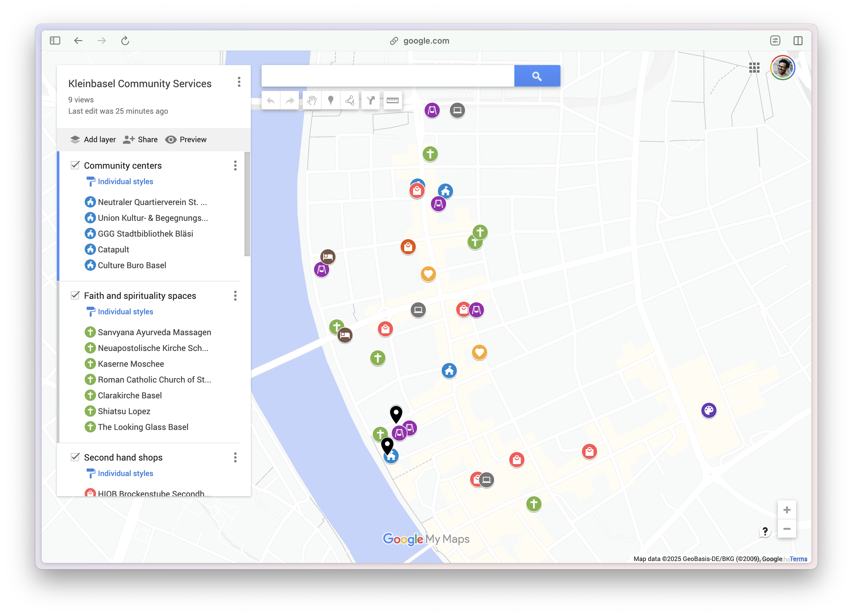Screen dimensions: 853x616
Task: Toggle Second hand shops layer checkbox
Action: [x=75, y=457]
